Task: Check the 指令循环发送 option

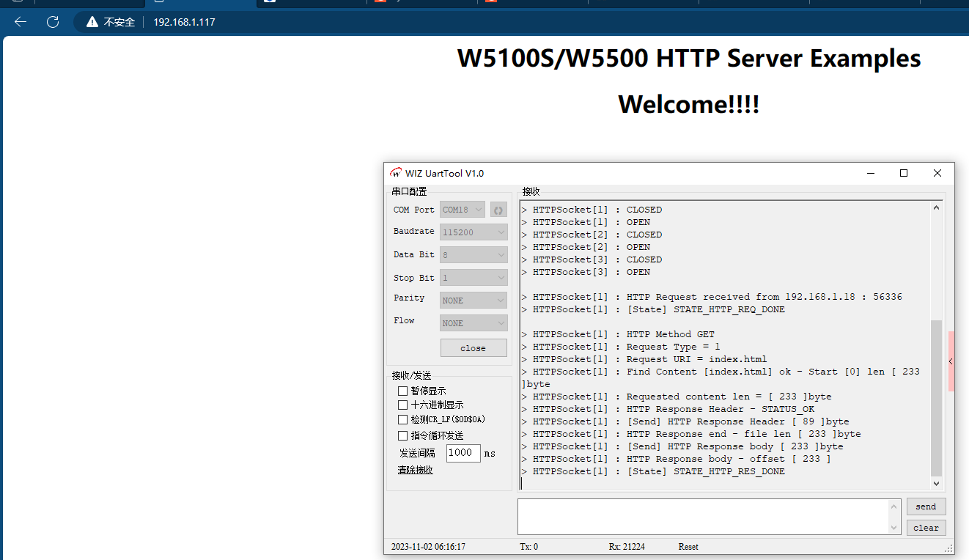Action: click(x=402, y=436)
